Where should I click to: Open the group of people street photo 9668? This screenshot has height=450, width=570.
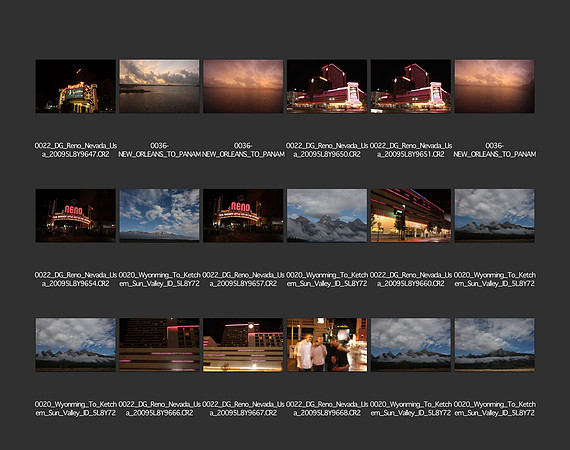pyautogui.click(x=327, y=345)
